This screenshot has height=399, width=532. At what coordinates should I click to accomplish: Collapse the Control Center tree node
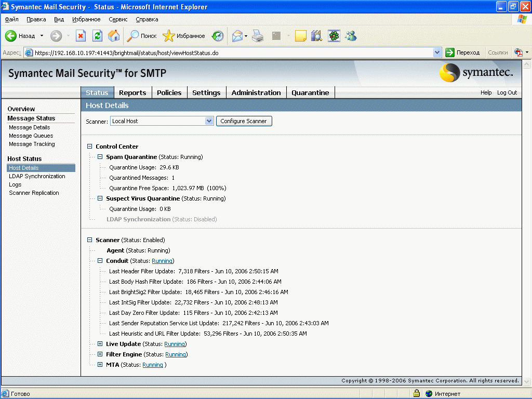tap(90, 147)
